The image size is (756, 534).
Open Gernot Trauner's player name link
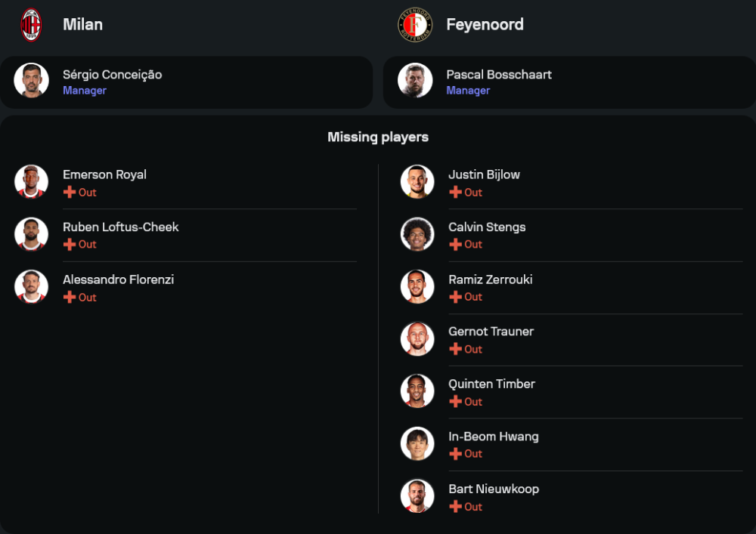(x=491, y=332)
